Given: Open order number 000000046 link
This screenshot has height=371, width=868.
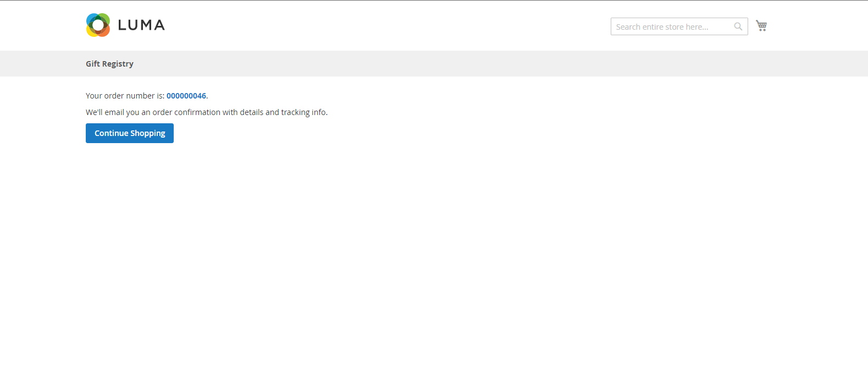Looking at the screenshot, I should 186,96.
